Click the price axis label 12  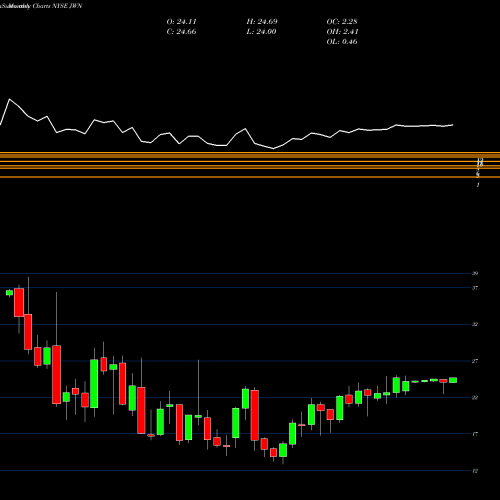pos(475,471)
